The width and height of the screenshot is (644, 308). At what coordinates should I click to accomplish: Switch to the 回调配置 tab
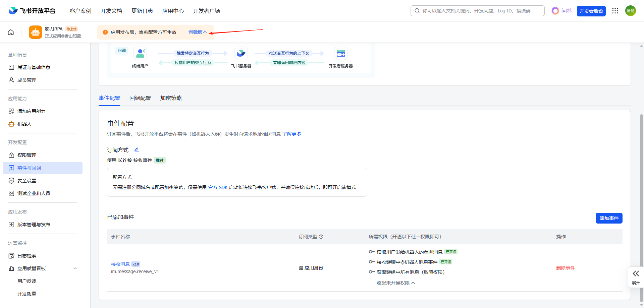140,98
